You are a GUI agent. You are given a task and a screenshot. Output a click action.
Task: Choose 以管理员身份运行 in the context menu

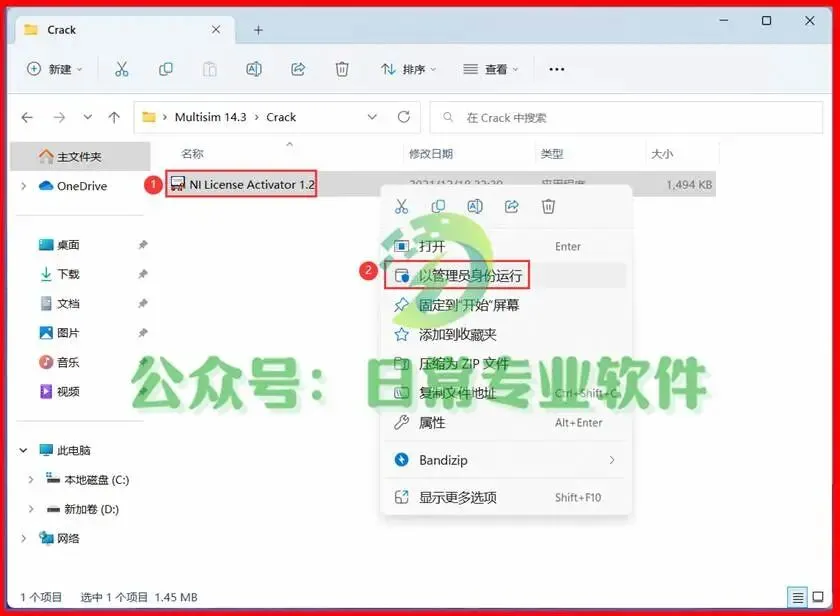pyautogui.click(x=505, y=276)
